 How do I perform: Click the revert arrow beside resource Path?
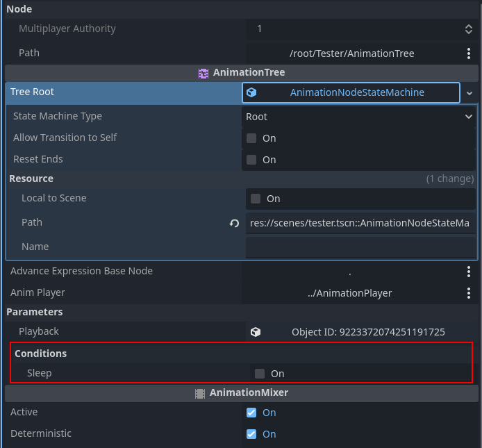point(234,223)
